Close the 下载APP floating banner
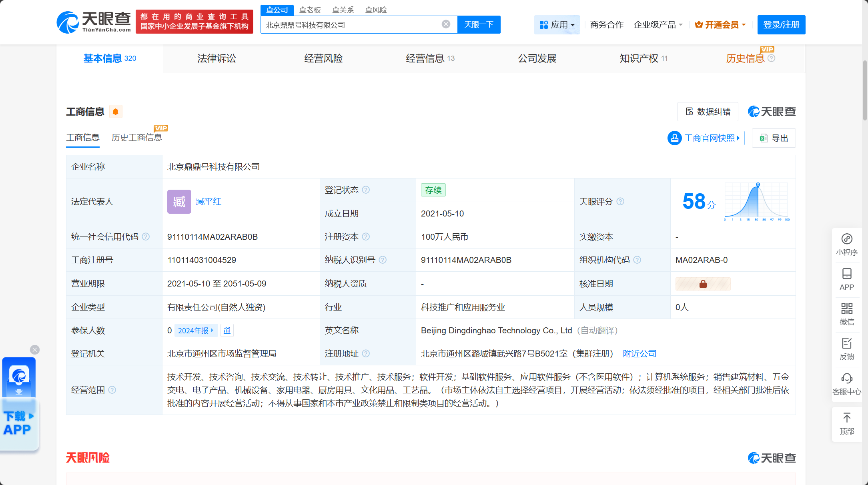The height and width of the screenshot is (485, 868). click(35, 350)
